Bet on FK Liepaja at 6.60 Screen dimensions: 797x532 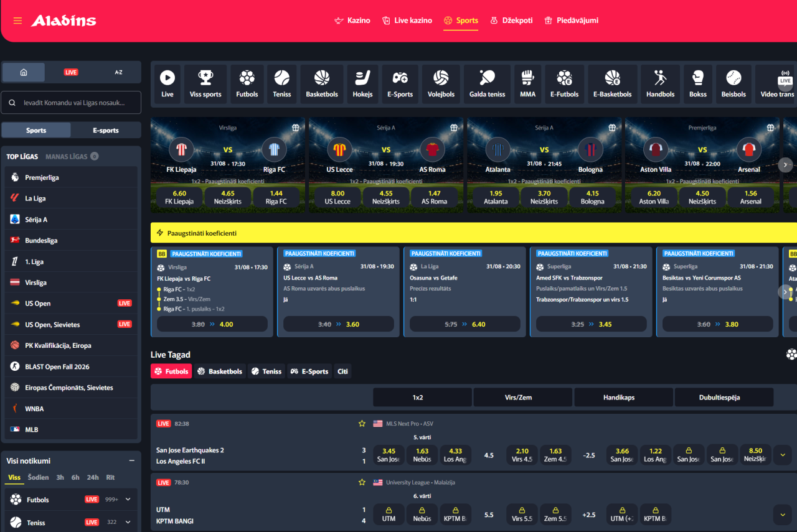click(x=179, y=197)
